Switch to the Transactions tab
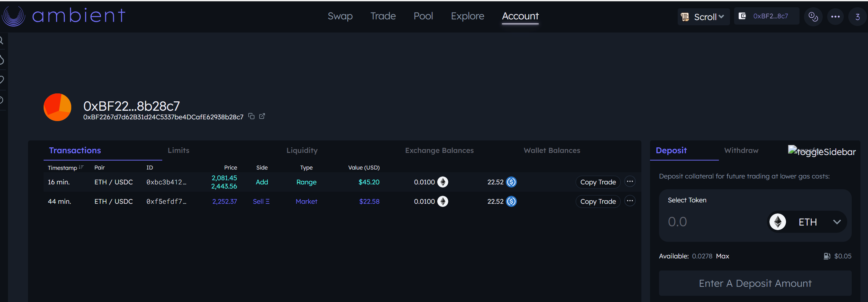868x302 pixels. pyautogui.click(x=103, y=150)
